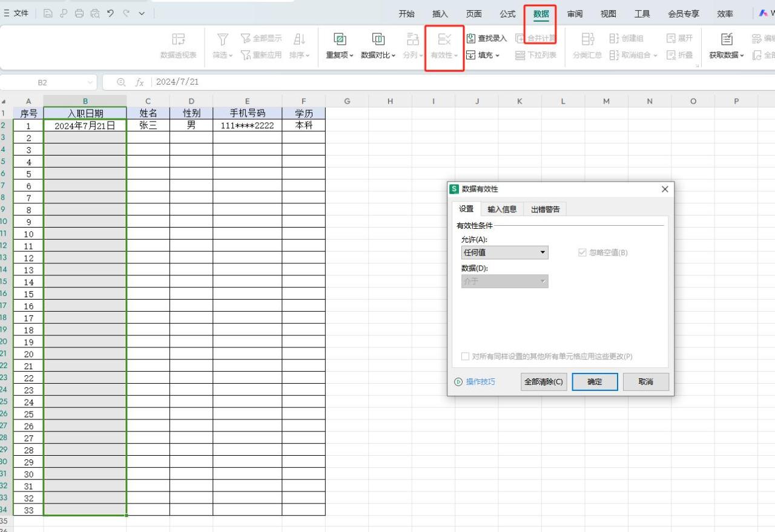Viewport: 775px width, 532px height.
Task: Select cell containing 2024年7月21日
Action: [85, 125]
